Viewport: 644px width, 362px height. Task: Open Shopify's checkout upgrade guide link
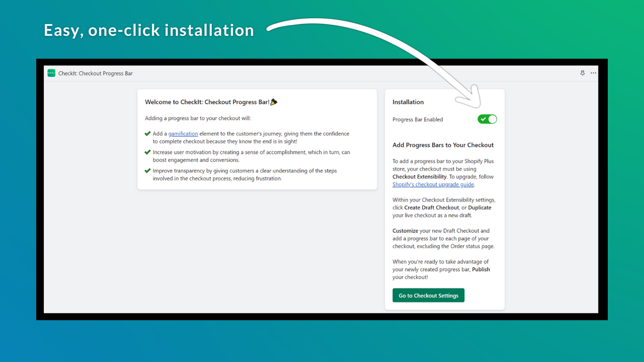tap(433, 185)
